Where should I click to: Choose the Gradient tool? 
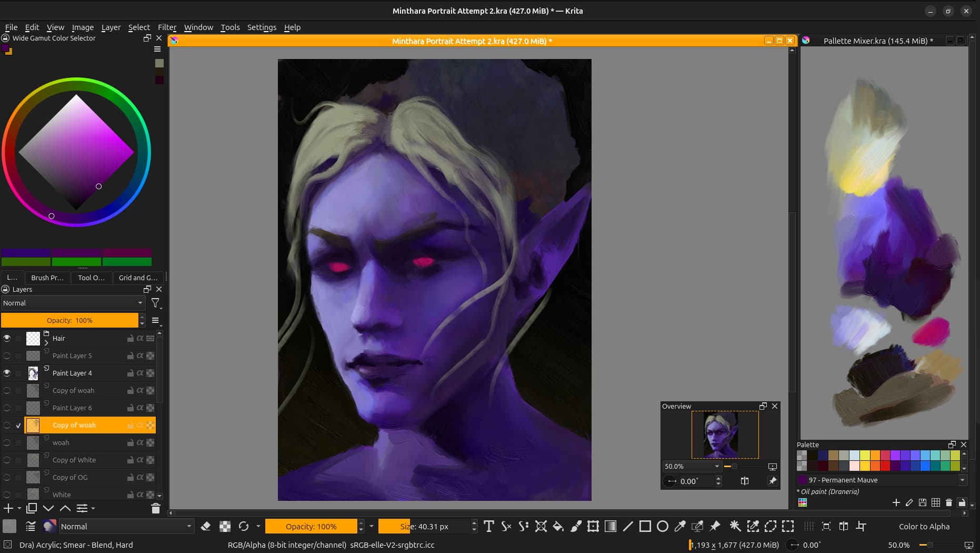(x=611, y=526)
